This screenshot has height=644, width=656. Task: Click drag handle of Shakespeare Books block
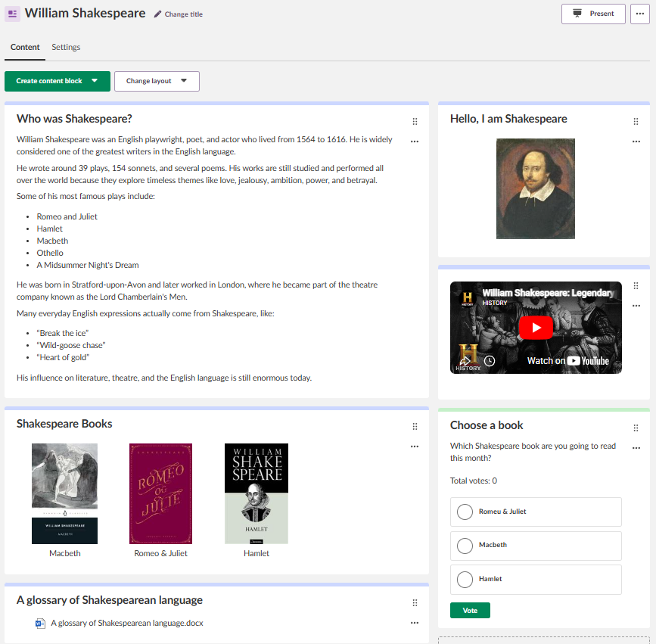pos(415,426)
